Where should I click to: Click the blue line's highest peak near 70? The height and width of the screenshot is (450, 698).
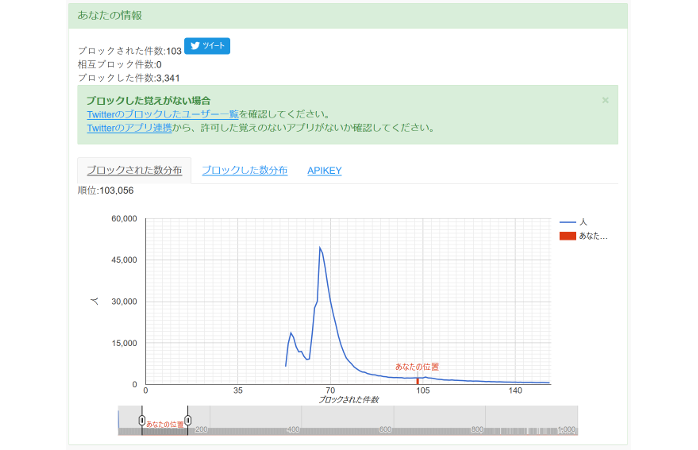320,247
